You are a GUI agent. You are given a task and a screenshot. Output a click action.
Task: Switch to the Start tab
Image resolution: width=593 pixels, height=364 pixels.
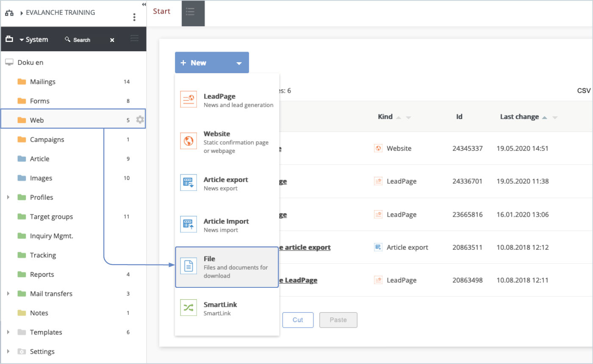(x=161, y=11)
